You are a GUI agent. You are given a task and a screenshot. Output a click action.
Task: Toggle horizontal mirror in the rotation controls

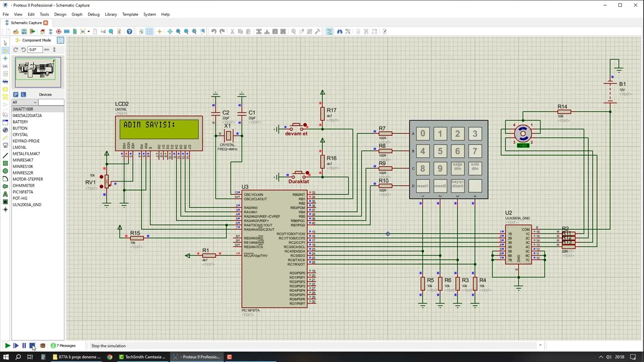(47, 49)
